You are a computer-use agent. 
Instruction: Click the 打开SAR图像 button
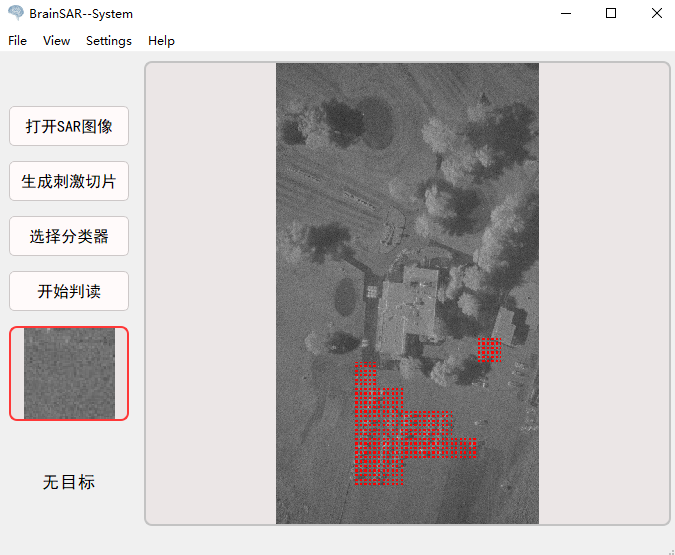point(69,126)
